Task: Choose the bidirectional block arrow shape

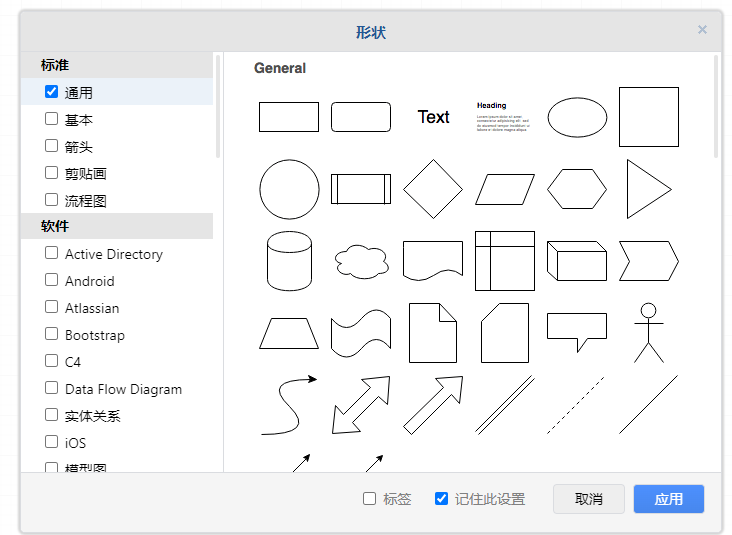Action: click(361, 405)
